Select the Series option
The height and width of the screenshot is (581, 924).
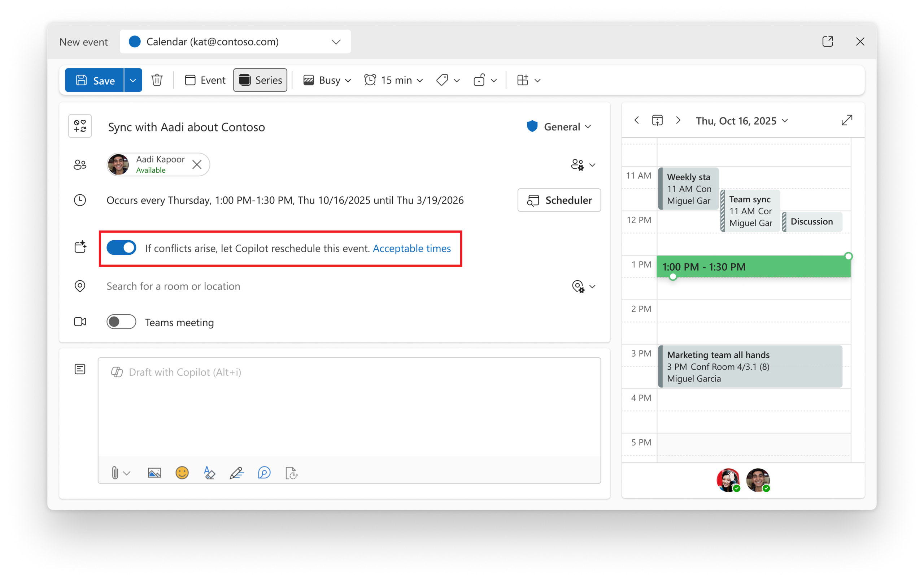click(260, 80)
